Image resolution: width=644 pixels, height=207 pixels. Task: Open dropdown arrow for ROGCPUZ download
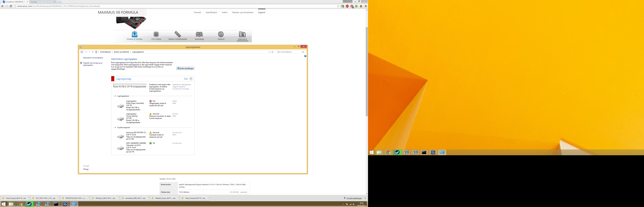pos(89,198)
